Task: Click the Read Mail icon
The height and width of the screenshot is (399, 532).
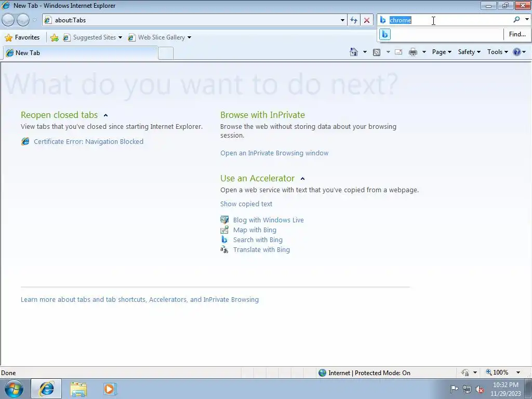Action: [398, 52]
